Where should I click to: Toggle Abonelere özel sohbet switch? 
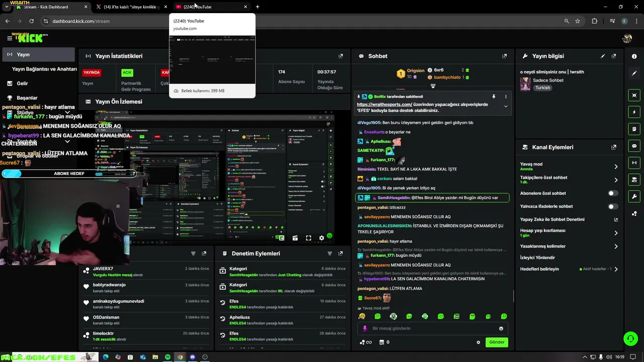613,193
